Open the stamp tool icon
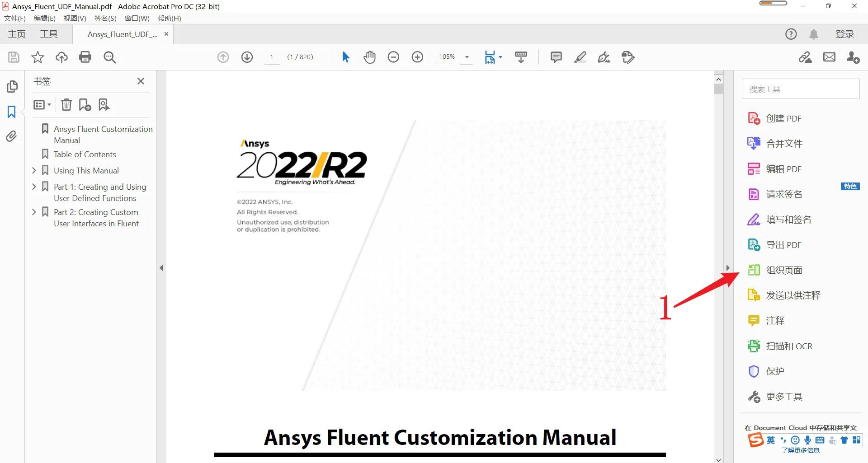Image resolution: width=868 pixels, height=463 pixels. [628, 57]
